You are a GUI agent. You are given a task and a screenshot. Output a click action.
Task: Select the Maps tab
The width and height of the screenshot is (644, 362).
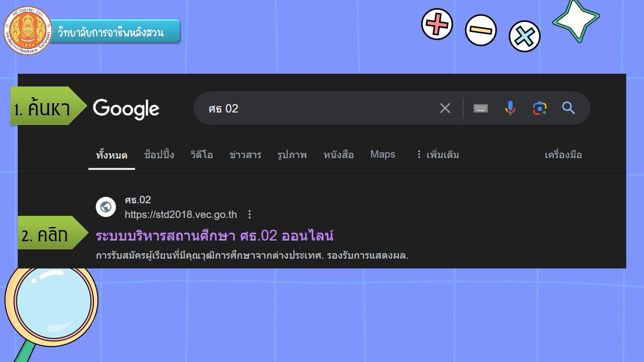coord(383,154)
